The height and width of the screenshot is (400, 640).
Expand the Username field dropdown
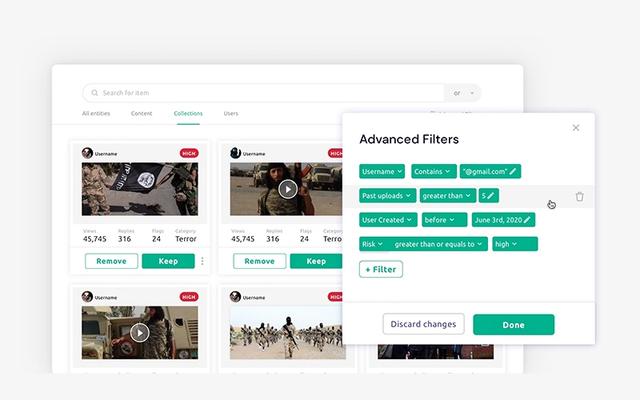pyautogui.click(x=382, y=172)
